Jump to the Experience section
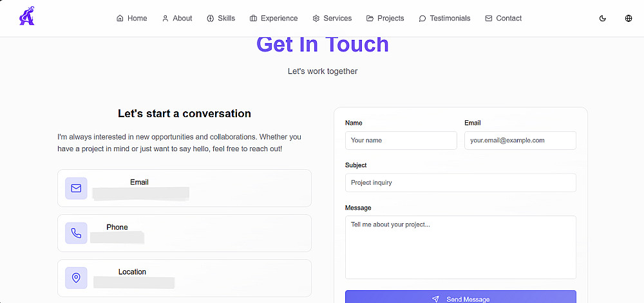The image size is (644, 303). 274,18
